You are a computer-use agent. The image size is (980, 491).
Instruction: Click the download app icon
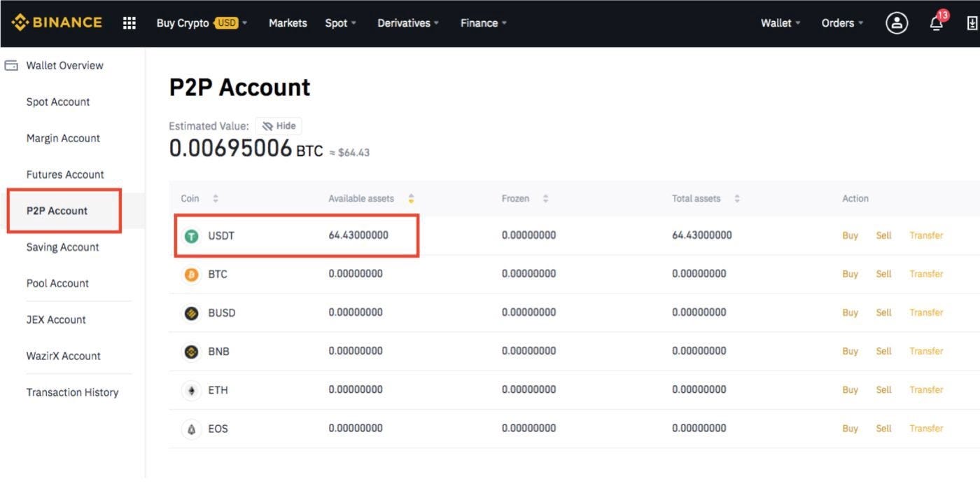(972, 23)
